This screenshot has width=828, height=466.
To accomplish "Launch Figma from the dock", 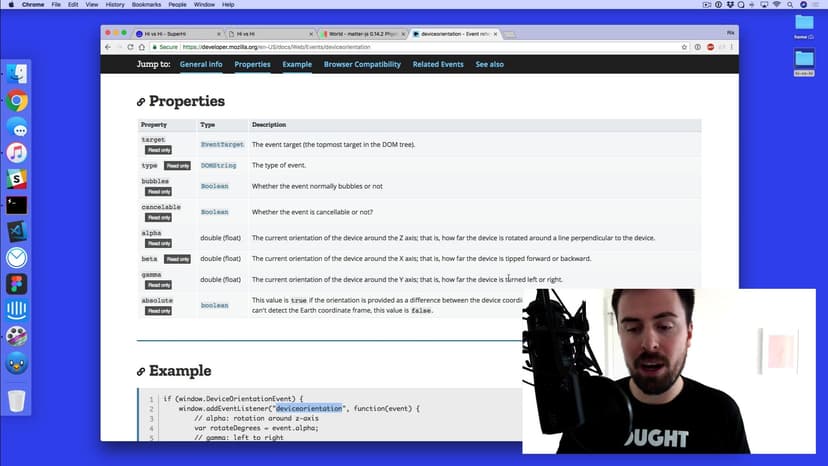I will pos(16,284).
